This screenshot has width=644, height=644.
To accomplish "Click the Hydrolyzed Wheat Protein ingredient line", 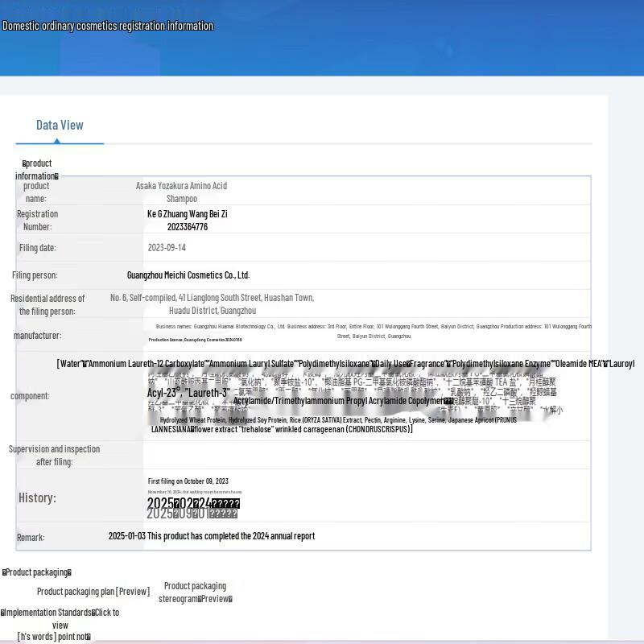I will click(338, 420).
